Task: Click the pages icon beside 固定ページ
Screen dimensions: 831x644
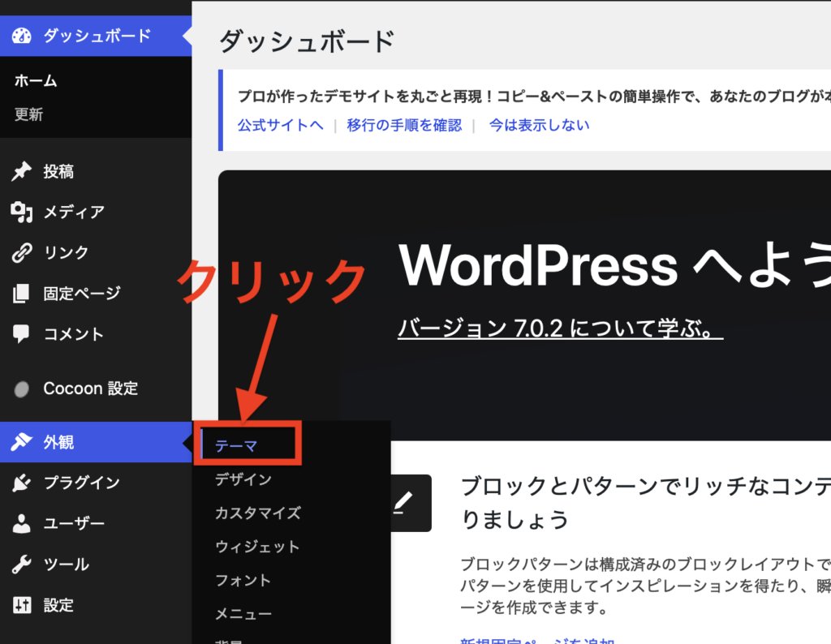Action: 21,293
